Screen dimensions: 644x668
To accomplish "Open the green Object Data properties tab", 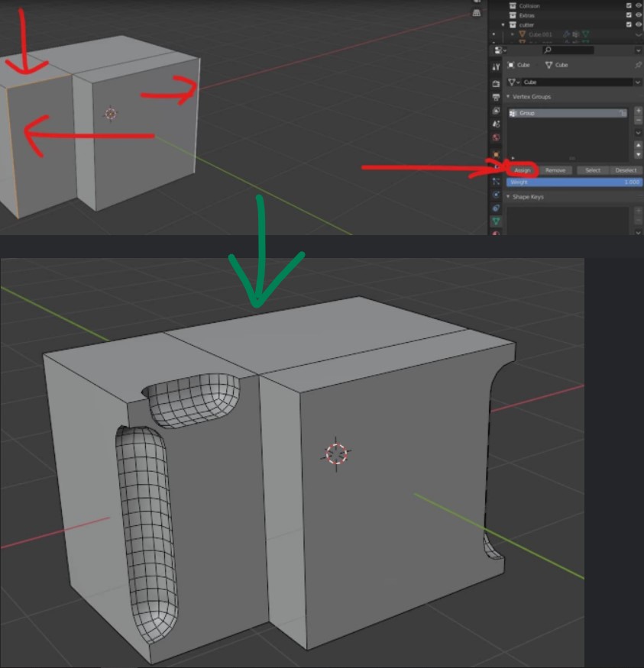I will [x=496, y=221].
